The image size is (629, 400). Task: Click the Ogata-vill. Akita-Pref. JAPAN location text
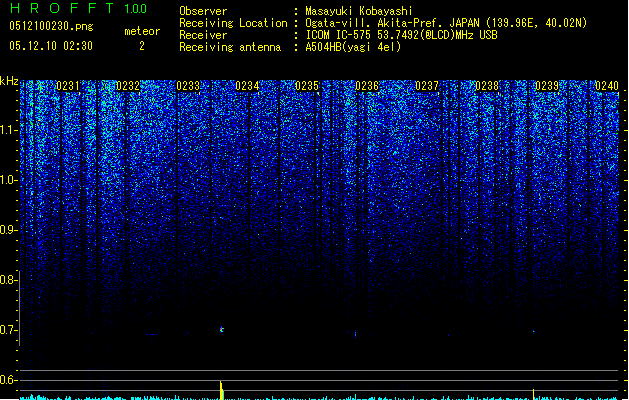[446, 23]
